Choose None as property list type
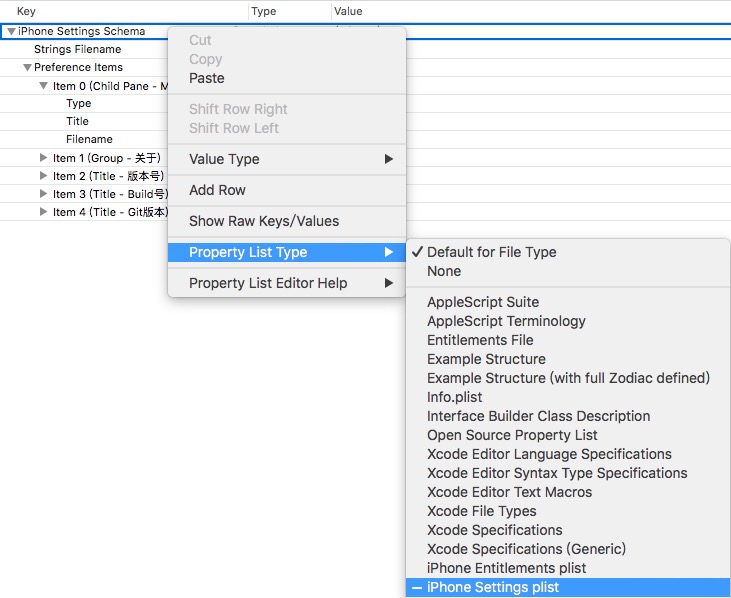The width and height of the screenshot is (731, 598). 444,271
